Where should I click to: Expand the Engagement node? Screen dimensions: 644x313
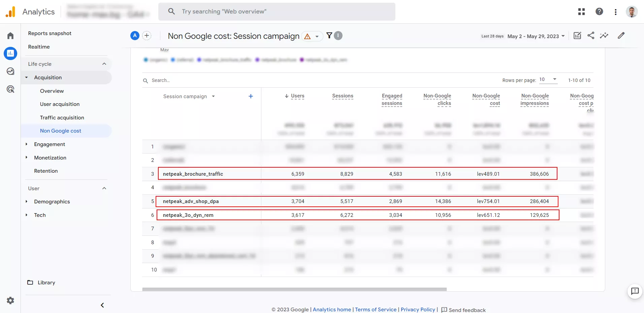pos(27,144)
